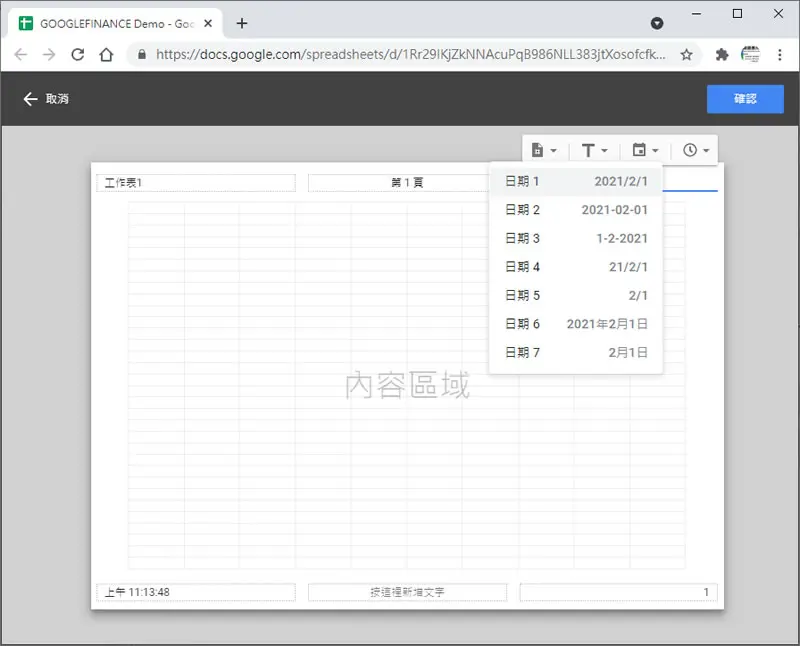Screen dimensions: 800x646
Task: Click the center footer text field
Action: tap(407, 592)
